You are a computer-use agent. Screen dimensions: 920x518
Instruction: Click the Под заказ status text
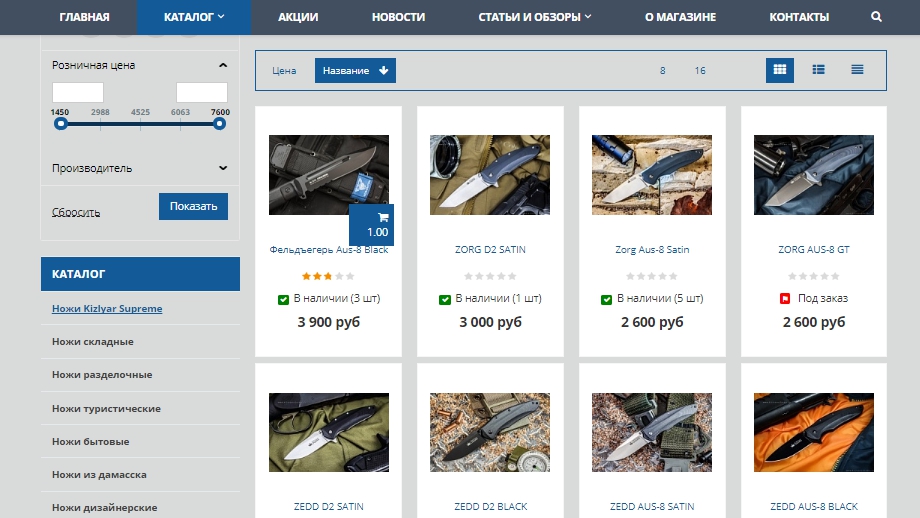pyautogui.click(x=823, y=299)
